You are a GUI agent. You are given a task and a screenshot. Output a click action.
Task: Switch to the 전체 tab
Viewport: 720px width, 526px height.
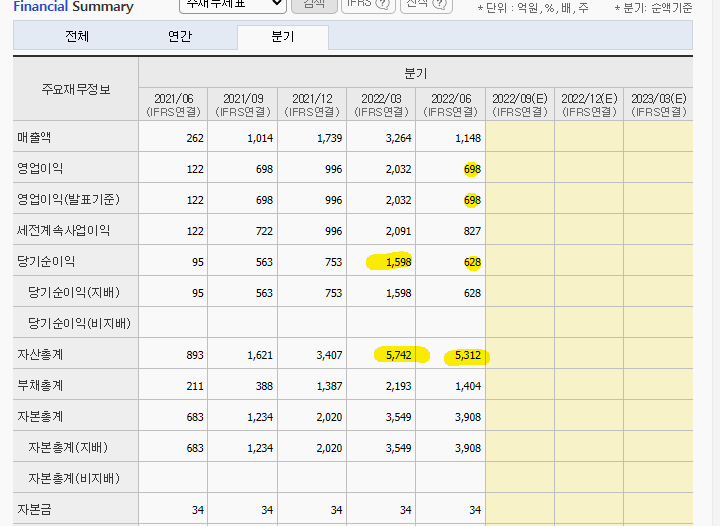(76, 36)
